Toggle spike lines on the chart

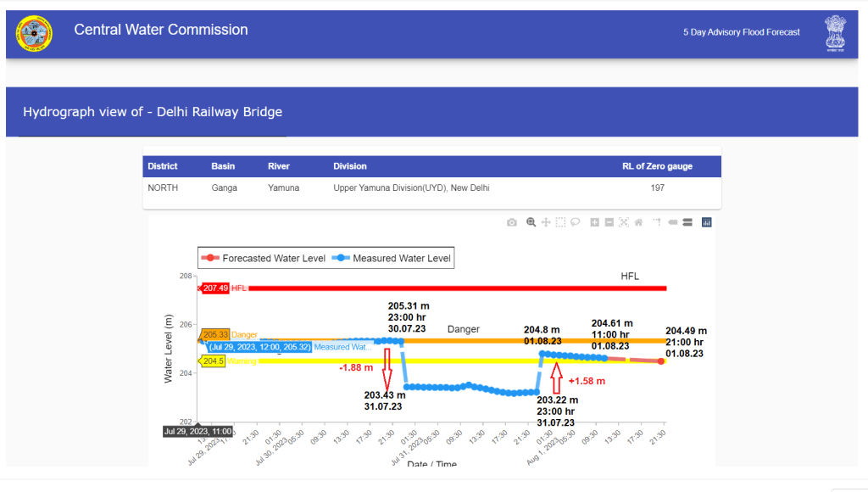pos(656,222)
